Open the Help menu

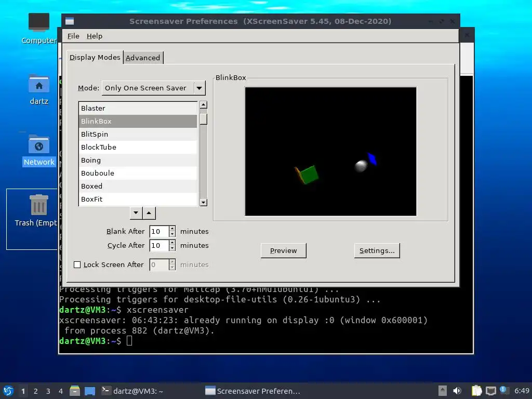[95, 36]
